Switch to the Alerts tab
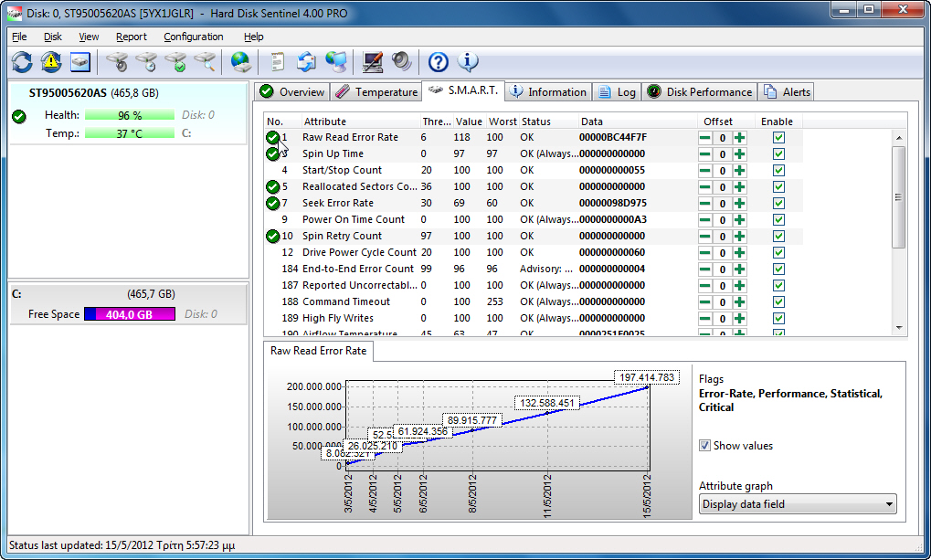The height and width of the screenshot is (560, 931). tap(787, 92)
